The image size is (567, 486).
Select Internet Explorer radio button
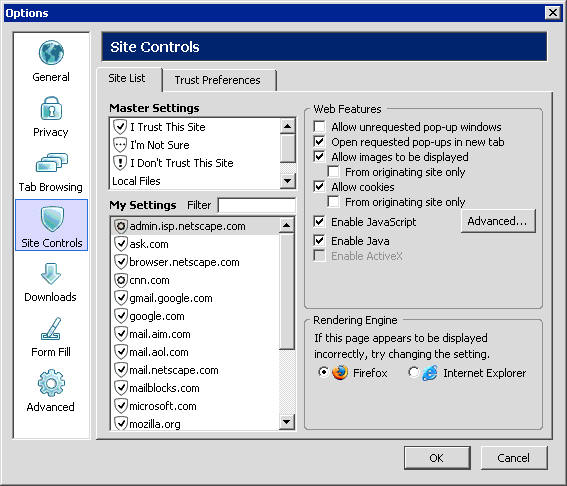coord(413,372)
